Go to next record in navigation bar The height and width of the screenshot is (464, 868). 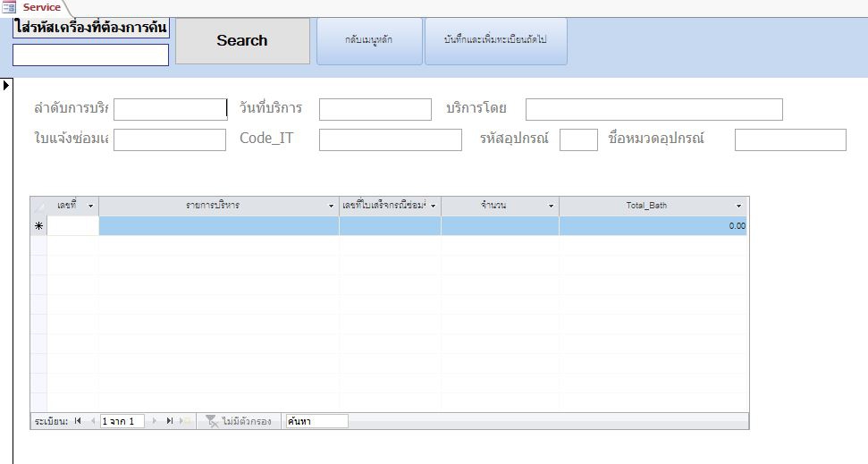pos(154,421)
